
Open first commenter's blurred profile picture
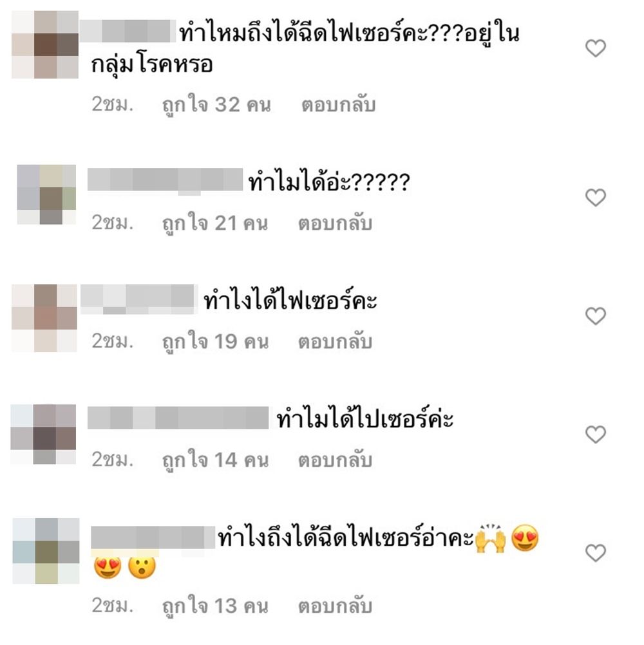[45, 44]
